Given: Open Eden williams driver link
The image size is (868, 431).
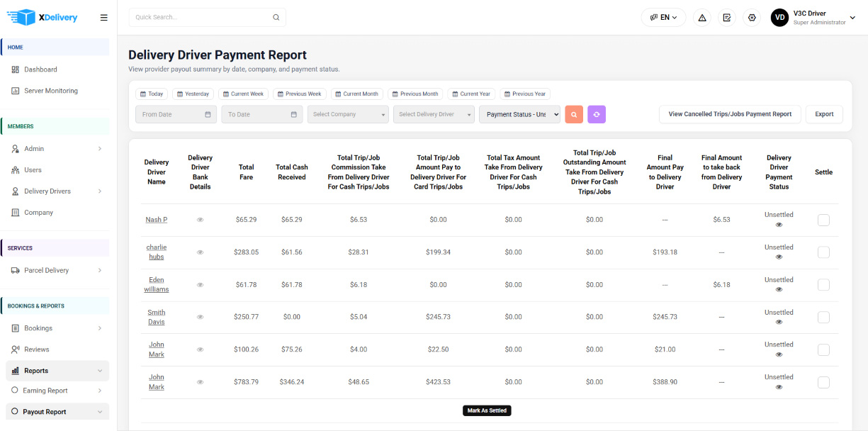Looking at the screenshot, I should point(157,284).
